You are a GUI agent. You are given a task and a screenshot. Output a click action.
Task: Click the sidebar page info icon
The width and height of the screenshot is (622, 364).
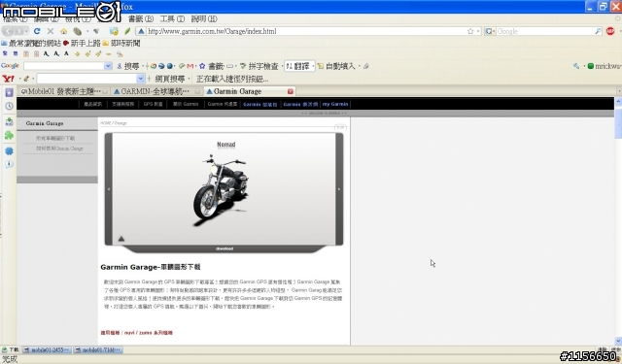pos(9,164)
